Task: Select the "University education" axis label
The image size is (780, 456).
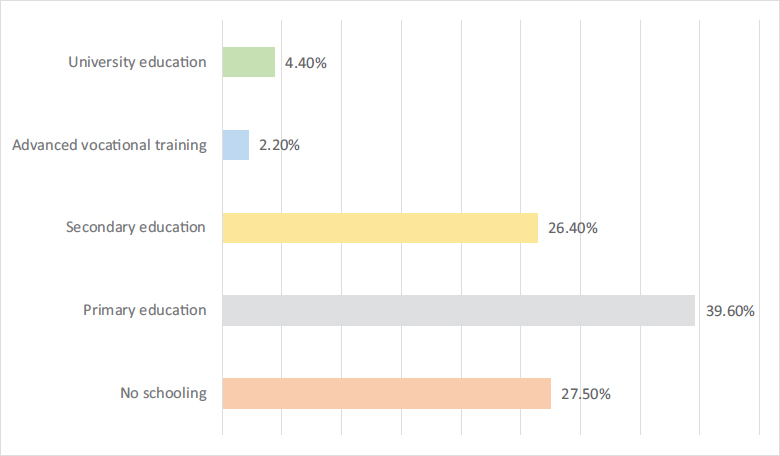Action: [x=137, y=62]
